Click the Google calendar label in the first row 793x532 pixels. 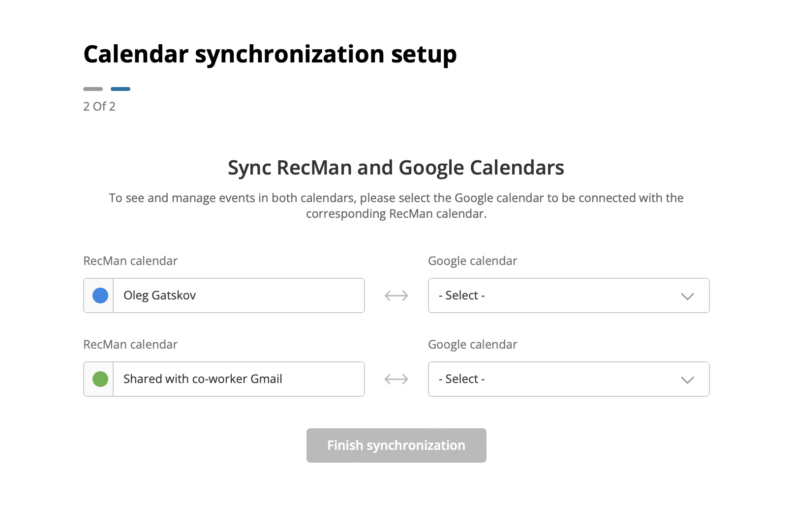pos(473,261)
